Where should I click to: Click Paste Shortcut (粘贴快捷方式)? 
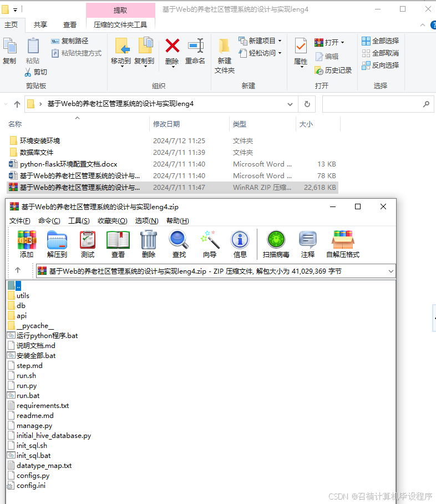pyautogui.click(x=77, y=53)
